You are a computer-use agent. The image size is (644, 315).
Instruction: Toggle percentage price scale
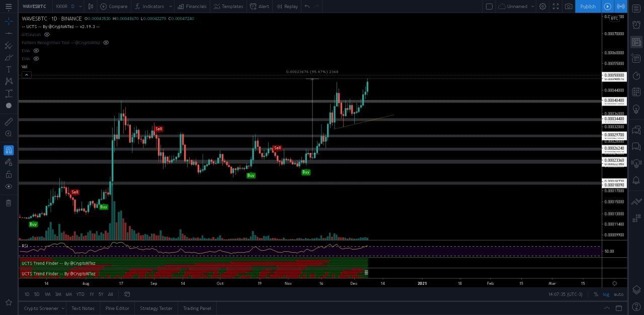[596, 294]
